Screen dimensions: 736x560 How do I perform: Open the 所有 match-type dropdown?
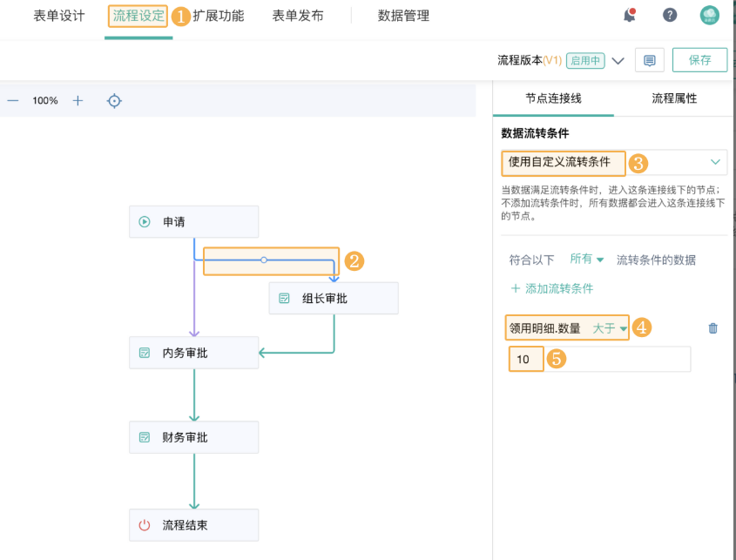[586, 260]
